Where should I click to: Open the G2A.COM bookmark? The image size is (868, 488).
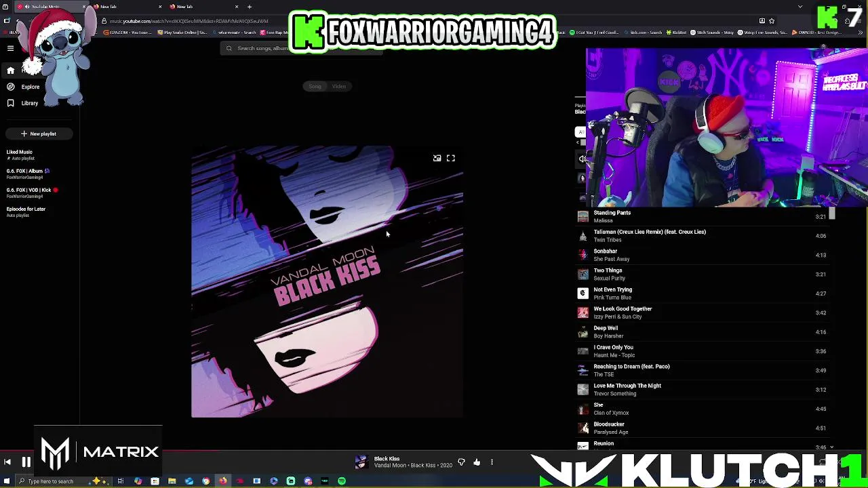[x=127, y=33]
